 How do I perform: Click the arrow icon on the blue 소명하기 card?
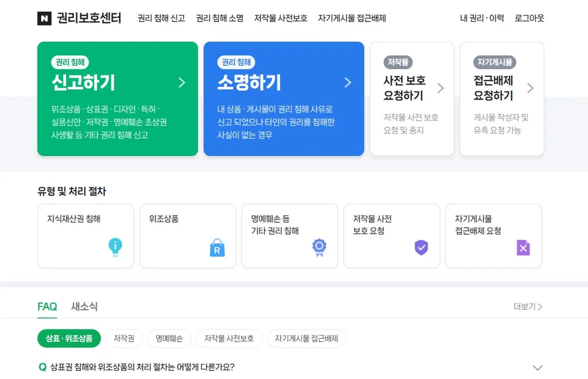(348, 82)
